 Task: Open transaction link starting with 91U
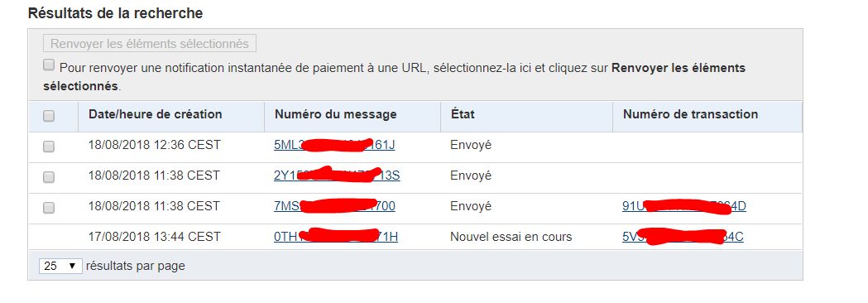click(684, 206)
